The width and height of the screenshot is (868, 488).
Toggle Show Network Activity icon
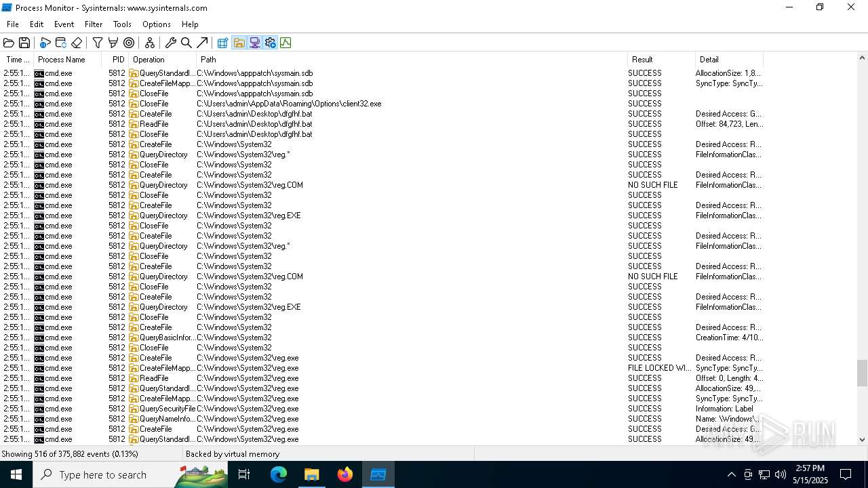pos(254,43)
